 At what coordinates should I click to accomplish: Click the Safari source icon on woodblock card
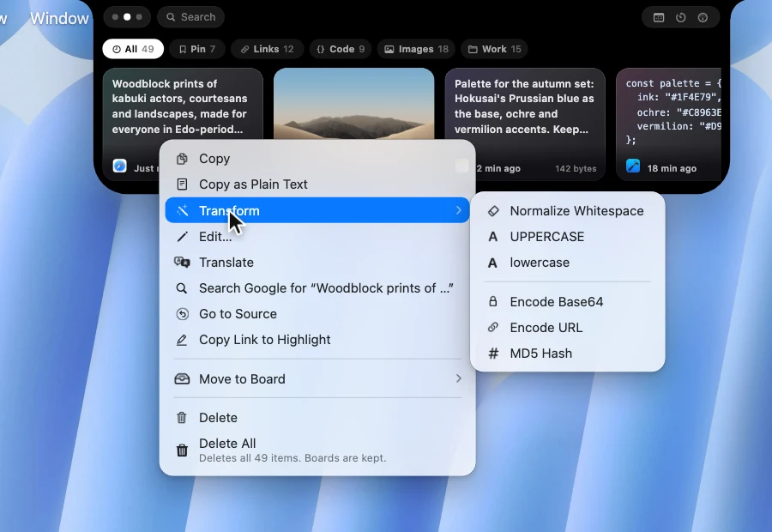119,166
